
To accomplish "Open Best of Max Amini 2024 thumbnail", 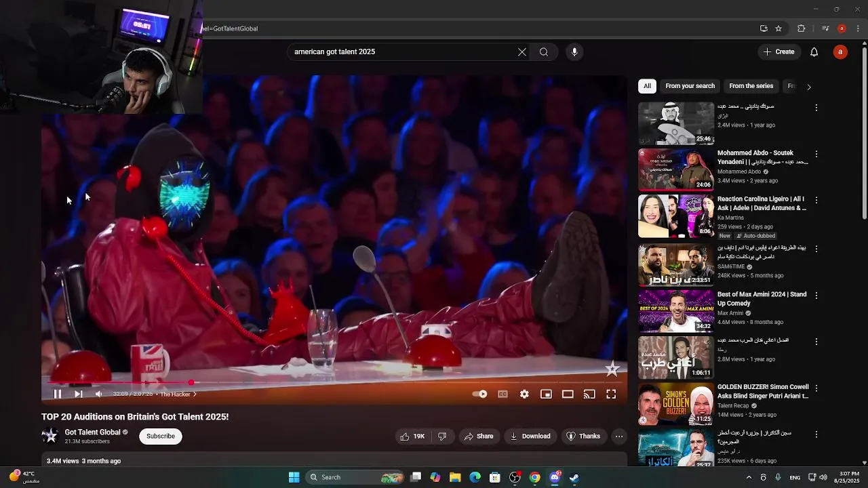I will [x=676, y=311].
